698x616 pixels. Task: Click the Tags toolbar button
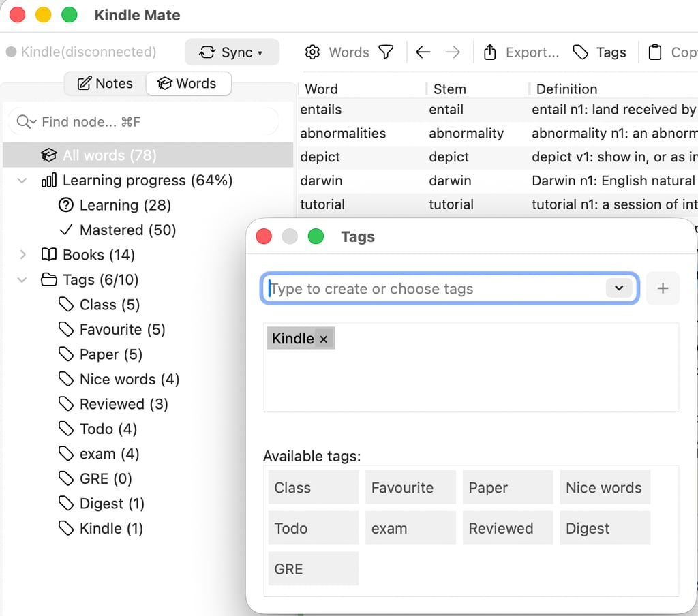coord(599,52)
